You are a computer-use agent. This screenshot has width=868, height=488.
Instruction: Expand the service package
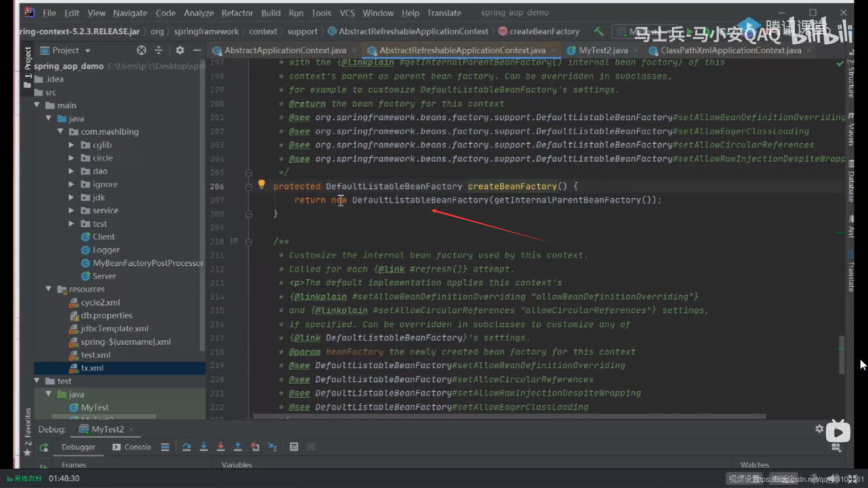tap(71, 210)
